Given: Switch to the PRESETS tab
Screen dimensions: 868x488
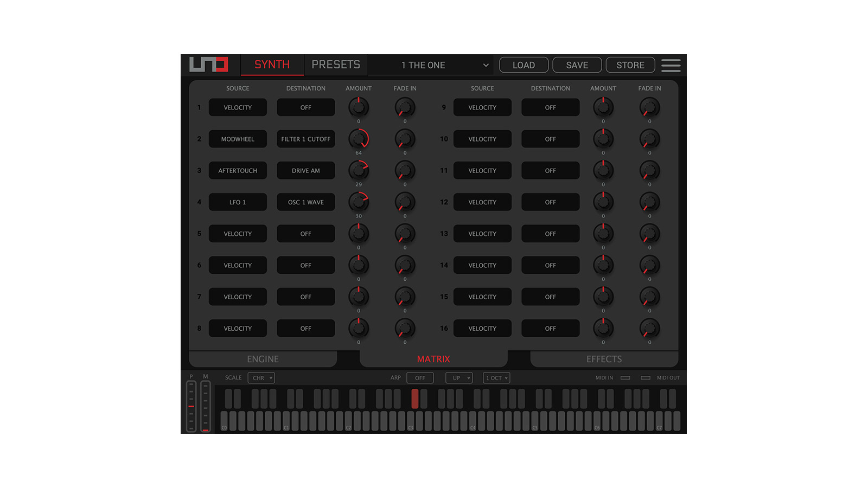Looking at the screenshot, I should 336,65.
